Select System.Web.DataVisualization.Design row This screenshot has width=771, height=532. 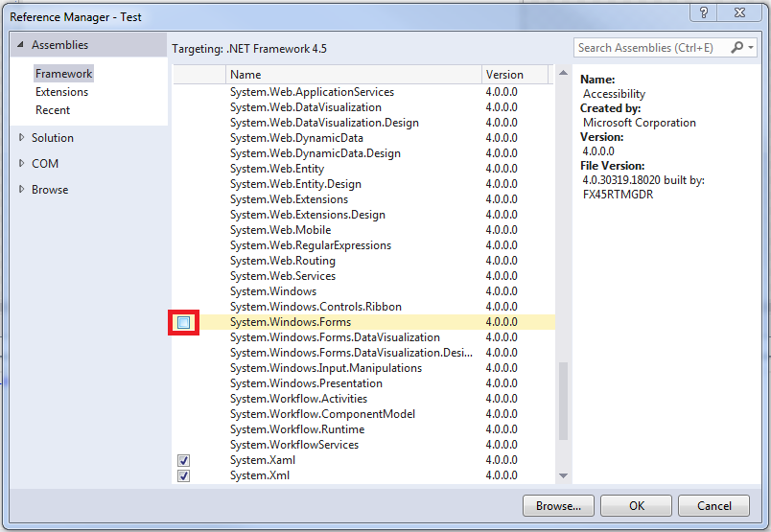(363, 123)
